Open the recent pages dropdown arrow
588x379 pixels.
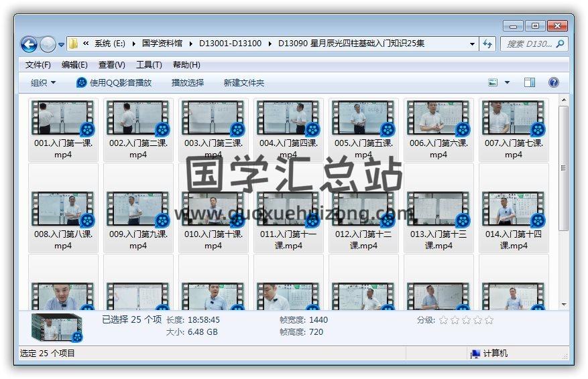pos(61,45)
